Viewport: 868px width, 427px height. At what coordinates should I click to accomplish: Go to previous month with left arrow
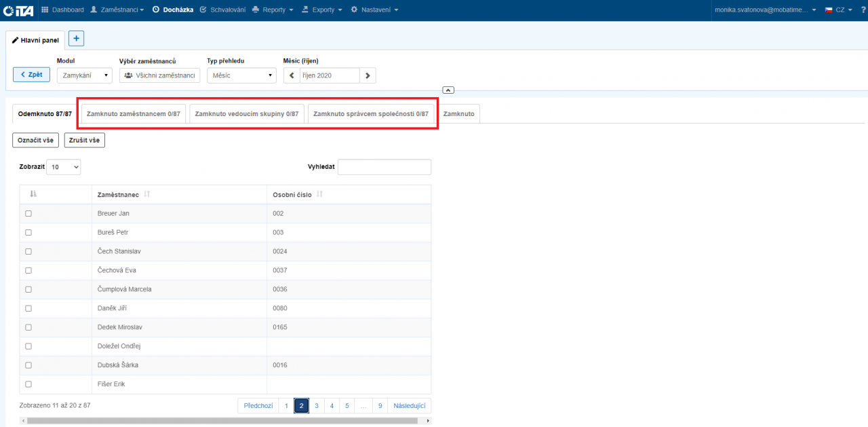(292, 75)
